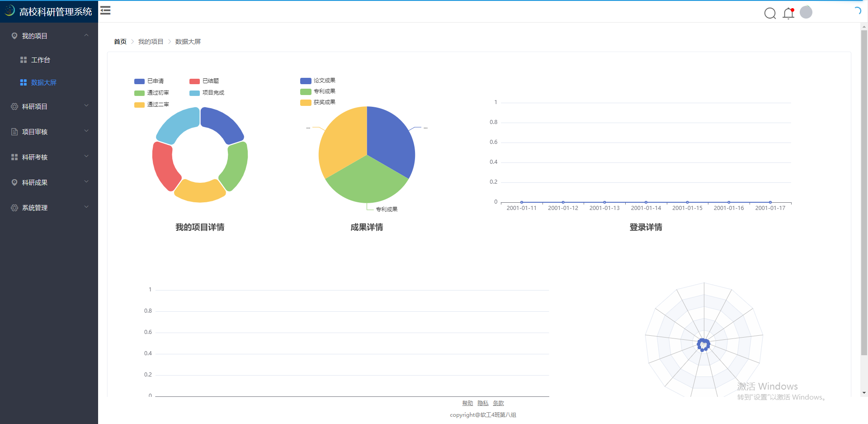
Task: Open the search magnifier icon
Action: (x=770, y=13)
